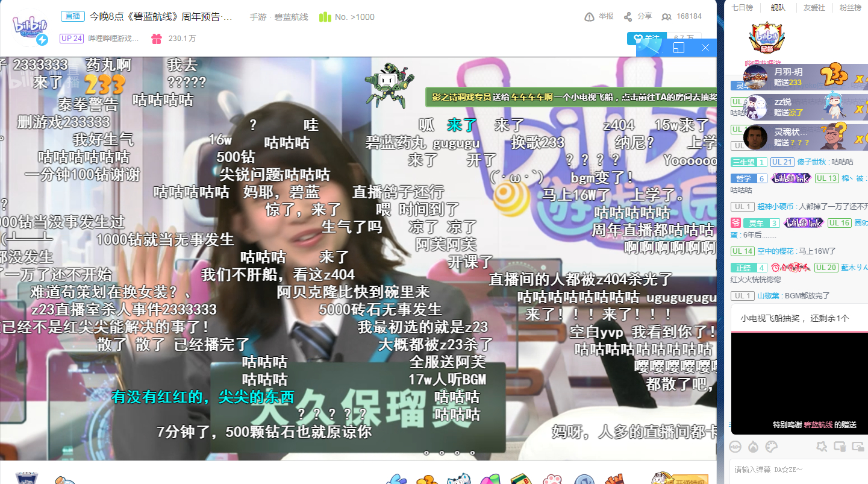Report the stream with 举报
The image size is (868, 484).
tap(599, 16)
